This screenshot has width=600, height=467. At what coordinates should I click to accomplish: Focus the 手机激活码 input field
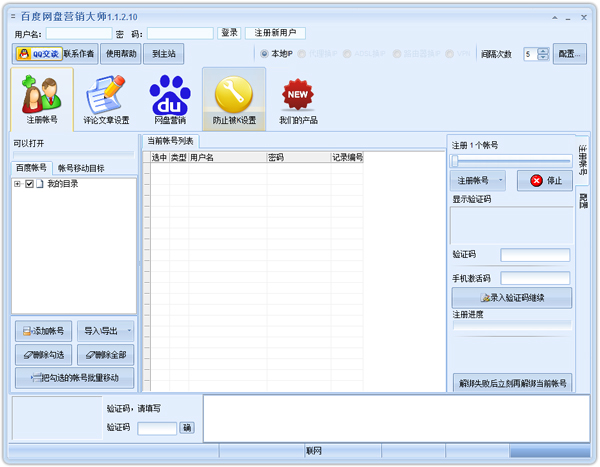[x=535, y=278]
